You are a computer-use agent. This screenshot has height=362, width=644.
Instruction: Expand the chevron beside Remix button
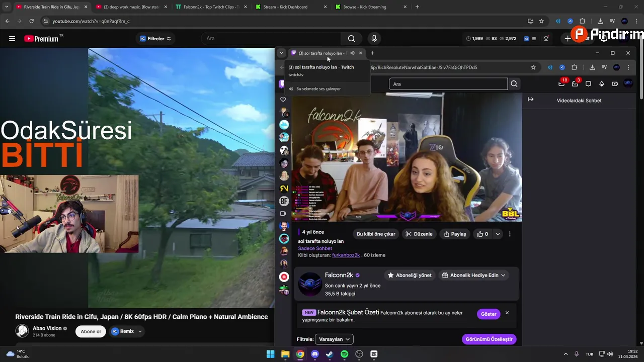[140, 331]
